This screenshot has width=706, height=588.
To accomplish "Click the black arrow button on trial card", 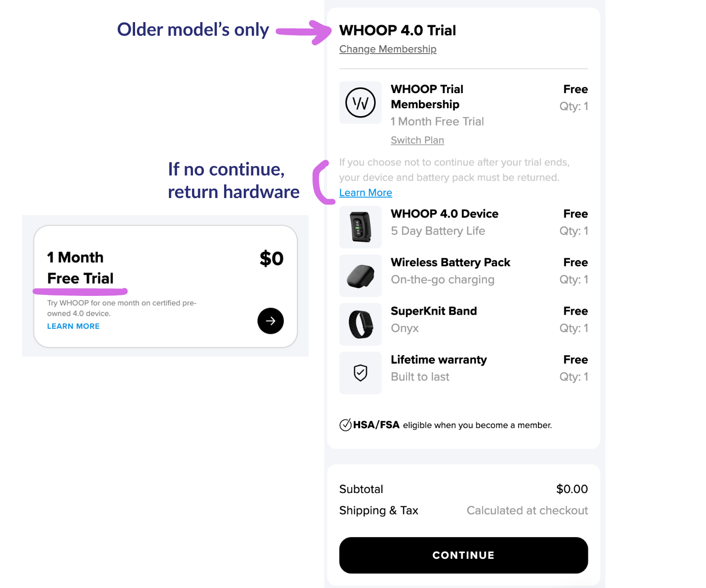I will 271,321.
